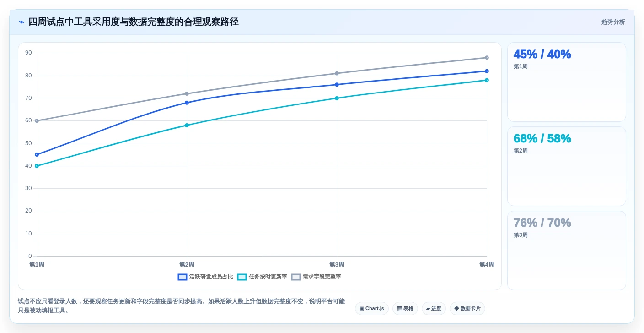Click the gray 需求字段完整率 legend color box
The height and width of the screenshot is (333, 644).
[x=296, y=277]
